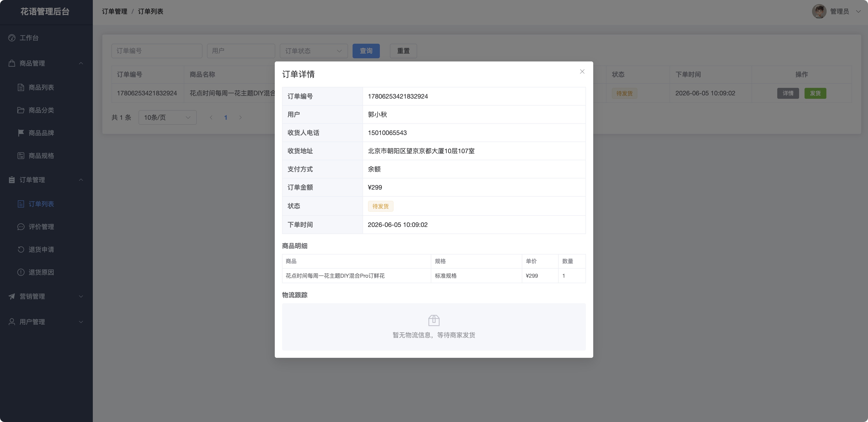Click order amount ¥299 in details

(375, 187)
